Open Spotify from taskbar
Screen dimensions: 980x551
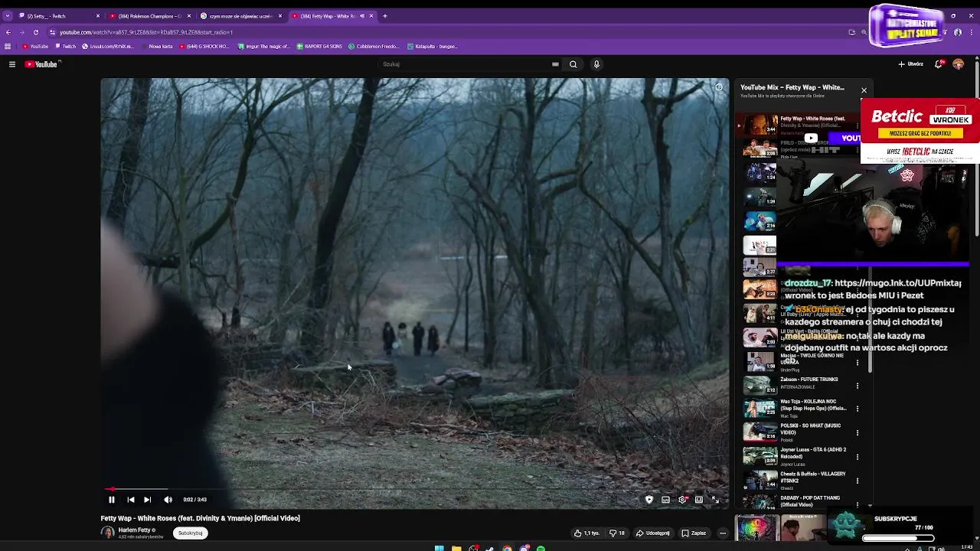[541, 548]
